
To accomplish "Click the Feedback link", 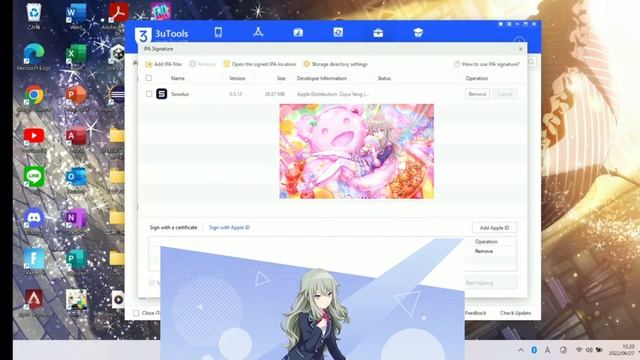I will pyautogui.click(x=476, y=313).
